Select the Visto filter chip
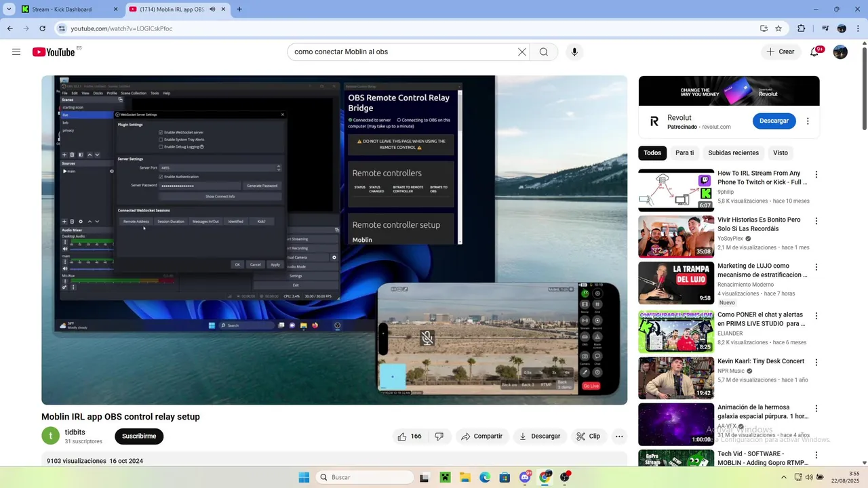868x488 pixels. (781, 153)
